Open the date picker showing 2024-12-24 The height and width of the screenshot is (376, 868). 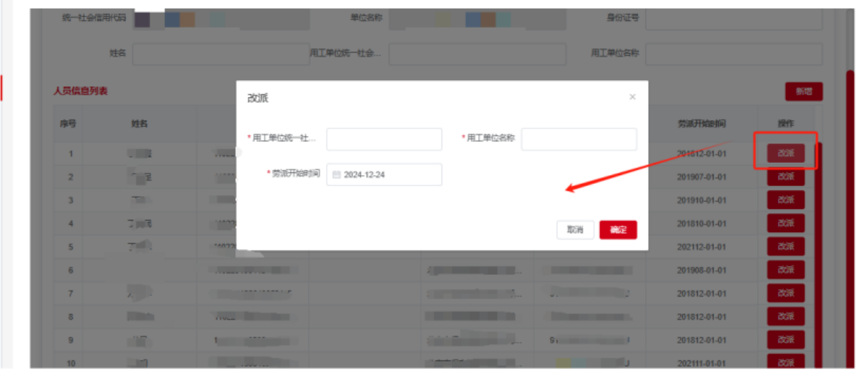tap(384, 174)
